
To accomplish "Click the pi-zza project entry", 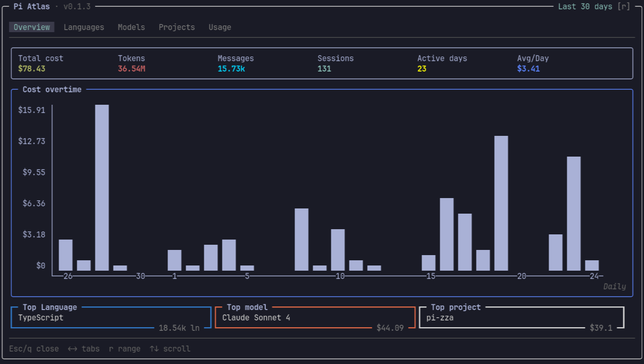I will [440, 317].
